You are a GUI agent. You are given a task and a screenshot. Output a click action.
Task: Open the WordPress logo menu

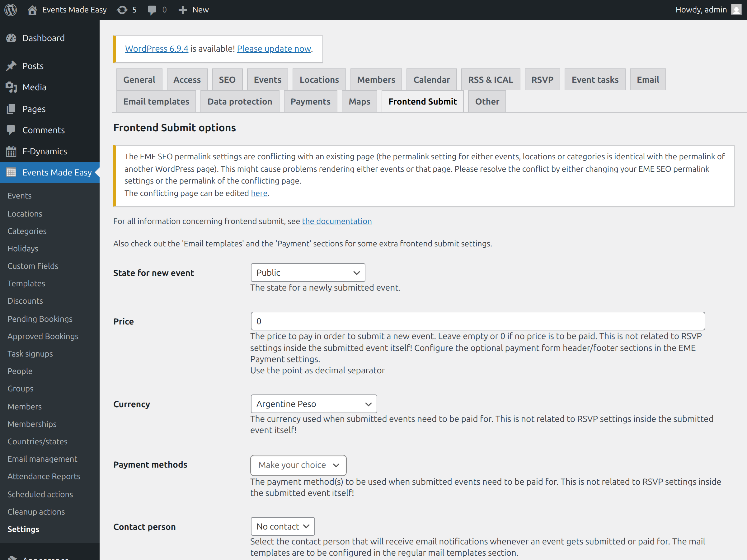tap(10, 9)
